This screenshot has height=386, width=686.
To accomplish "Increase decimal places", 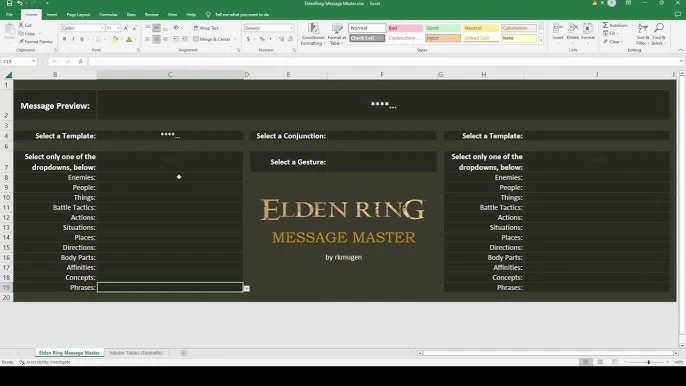I will 281,39.
